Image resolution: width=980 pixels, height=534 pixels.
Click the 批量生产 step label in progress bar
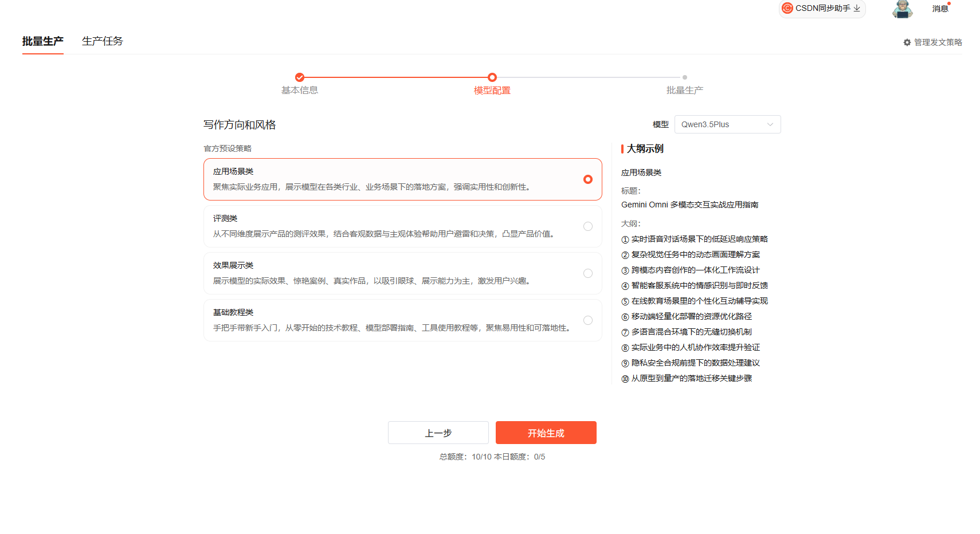pyautogui.click(x=685, y=91)
